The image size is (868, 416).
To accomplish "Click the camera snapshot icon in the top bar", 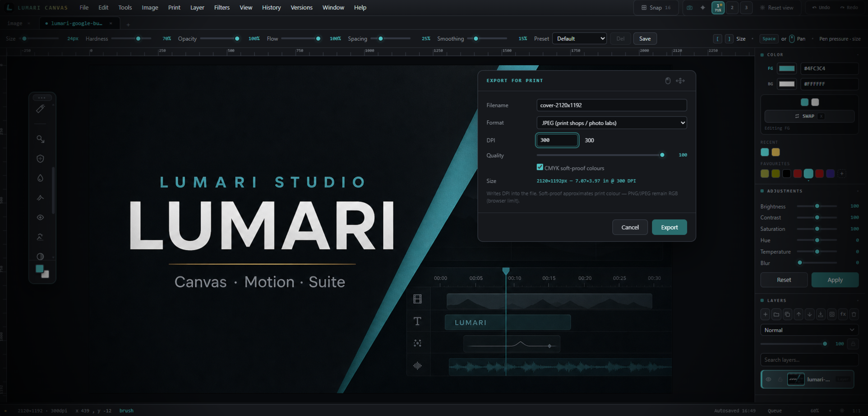I will (689, 8).
